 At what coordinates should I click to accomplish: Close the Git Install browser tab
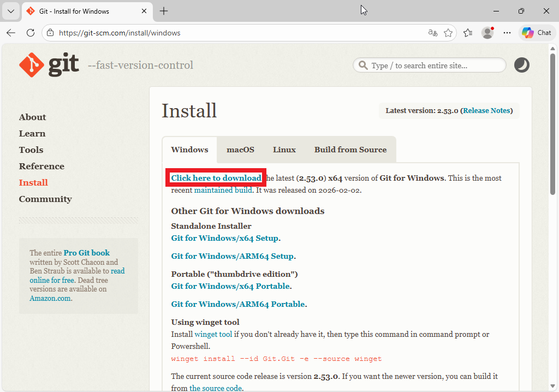pyautogui.click(x=144, y=11)
